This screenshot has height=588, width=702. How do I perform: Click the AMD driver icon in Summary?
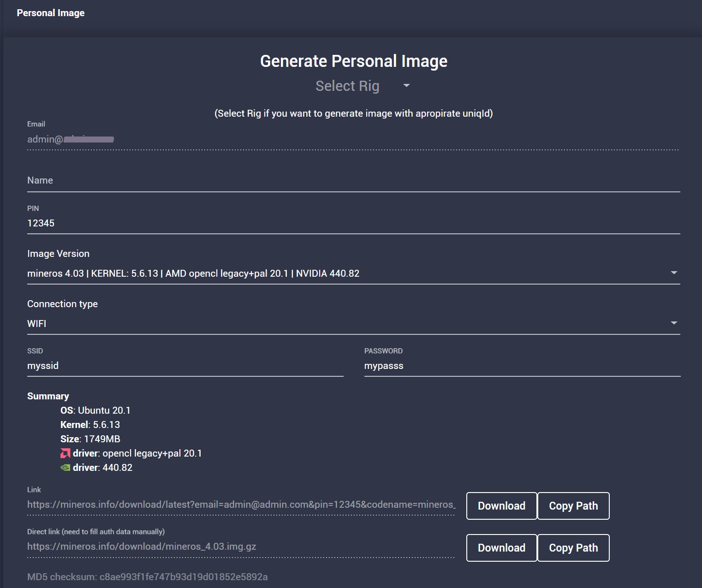click(65, 453)
